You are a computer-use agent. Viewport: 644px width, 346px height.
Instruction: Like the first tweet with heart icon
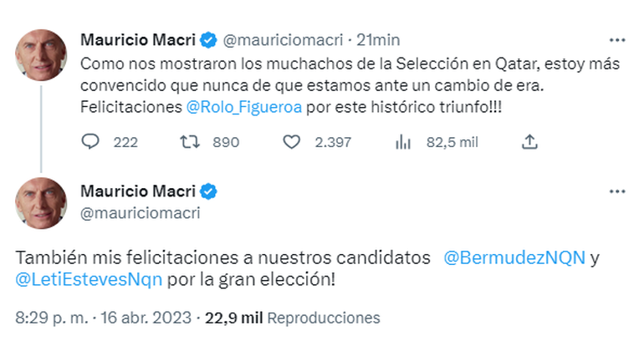click(x=291, y=143)
